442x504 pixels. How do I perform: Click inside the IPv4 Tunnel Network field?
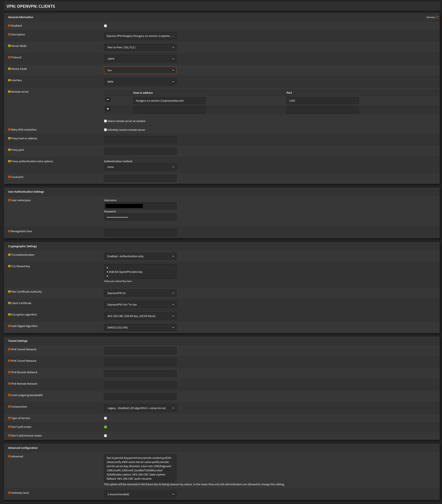click(140, 351)
